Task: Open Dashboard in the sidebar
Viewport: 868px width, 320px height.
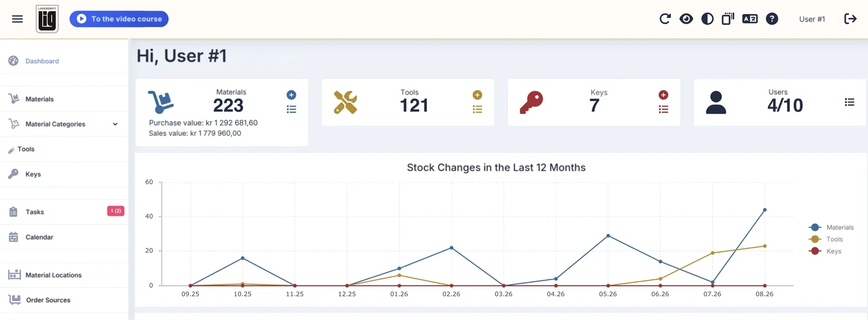Action: click(x=64, y=61)
